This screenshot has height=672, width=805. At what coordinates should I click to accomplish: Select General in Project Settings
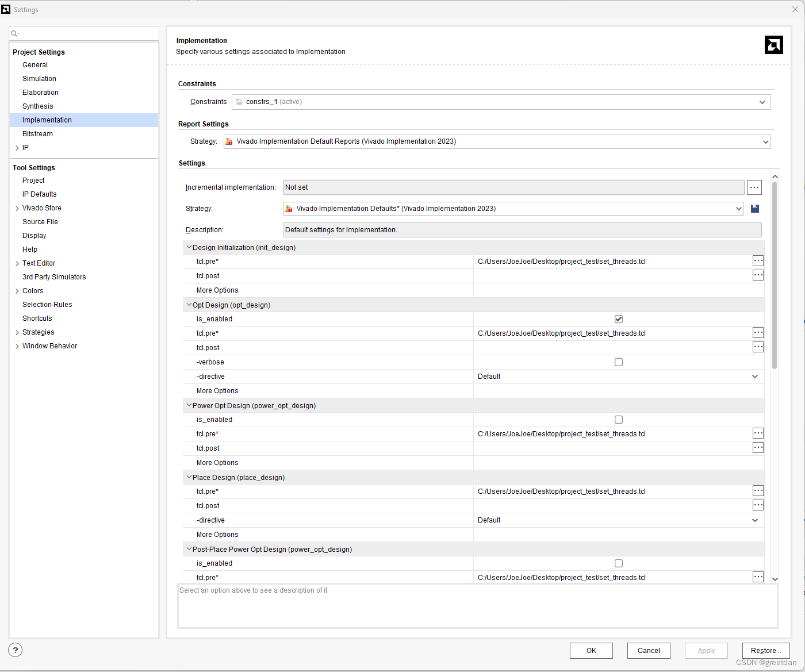[35, 65]
